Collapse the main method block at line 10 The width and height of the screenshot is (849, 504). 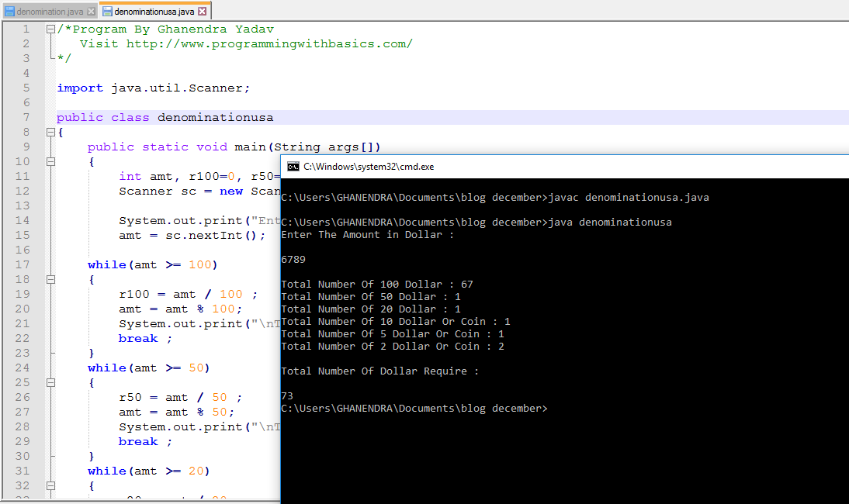[50, 161]
